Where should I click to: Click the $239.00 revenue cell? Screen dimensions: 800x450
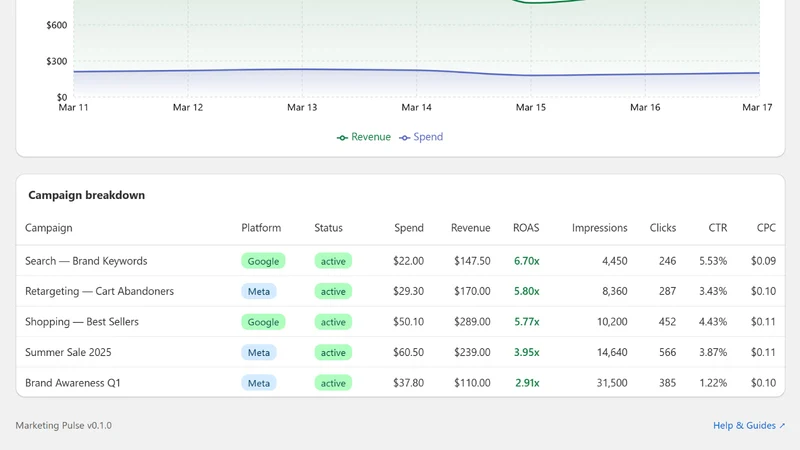point(472,353)
